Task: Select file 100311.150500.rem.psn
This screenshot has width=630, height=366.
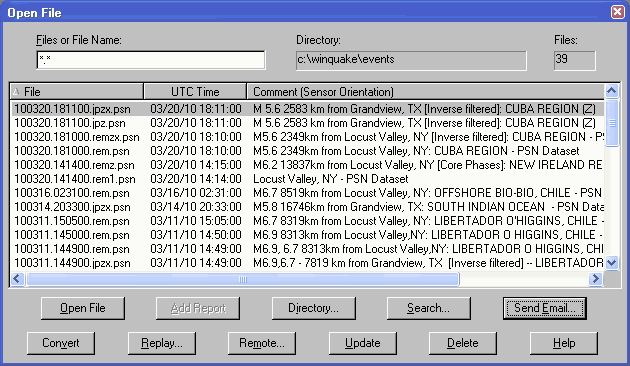Action: [72, 221]
